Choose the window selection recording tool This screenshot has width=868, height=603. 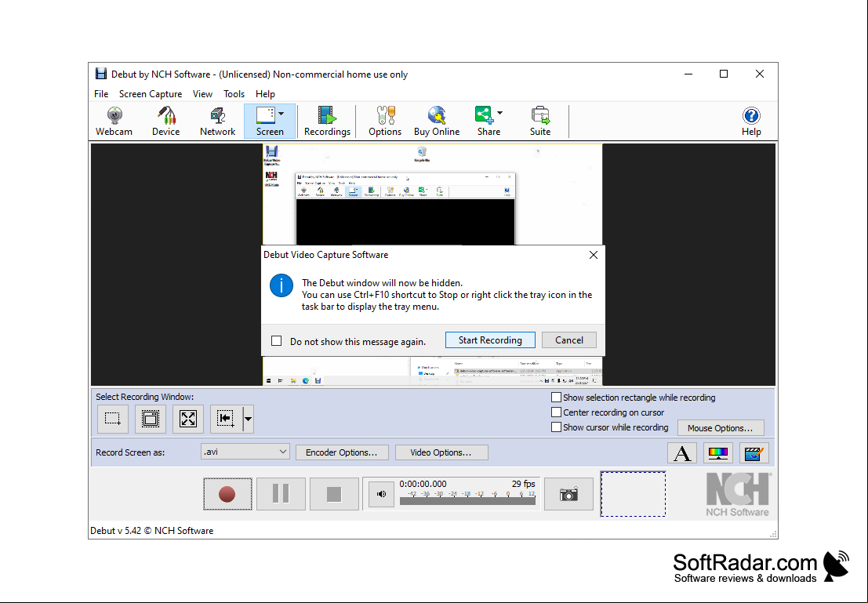[x=151, y=419]
